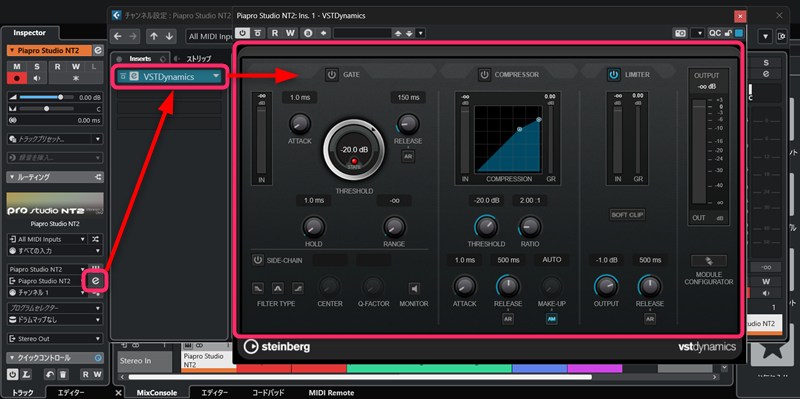Enable Inspector record button
Image resolution: width=800 pixels, height=399 pixels.
pos(17,79)
